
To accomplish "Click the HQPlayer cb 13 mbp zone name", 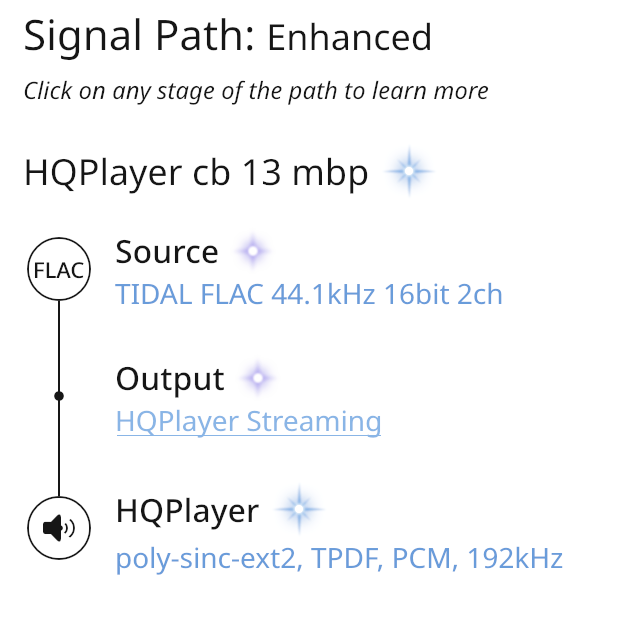I will tap(196, 173).
